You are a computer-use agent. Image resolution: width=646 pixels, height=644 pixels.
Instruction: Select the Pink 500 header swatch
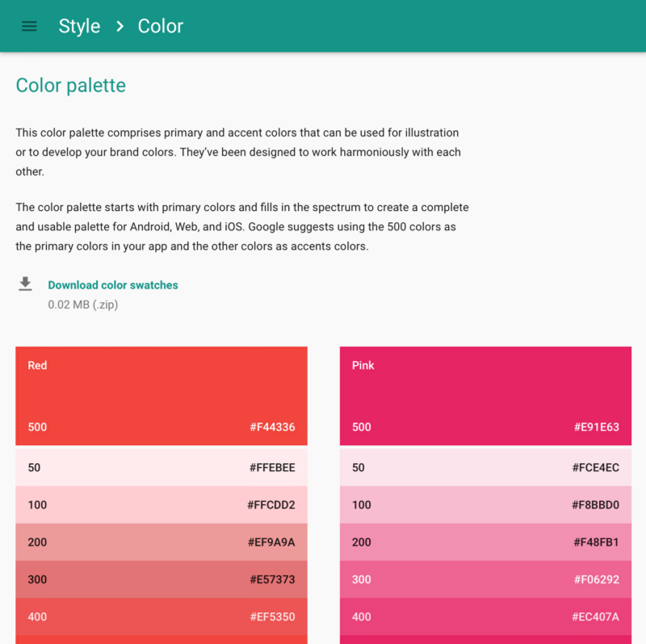(x=485, y=396)
